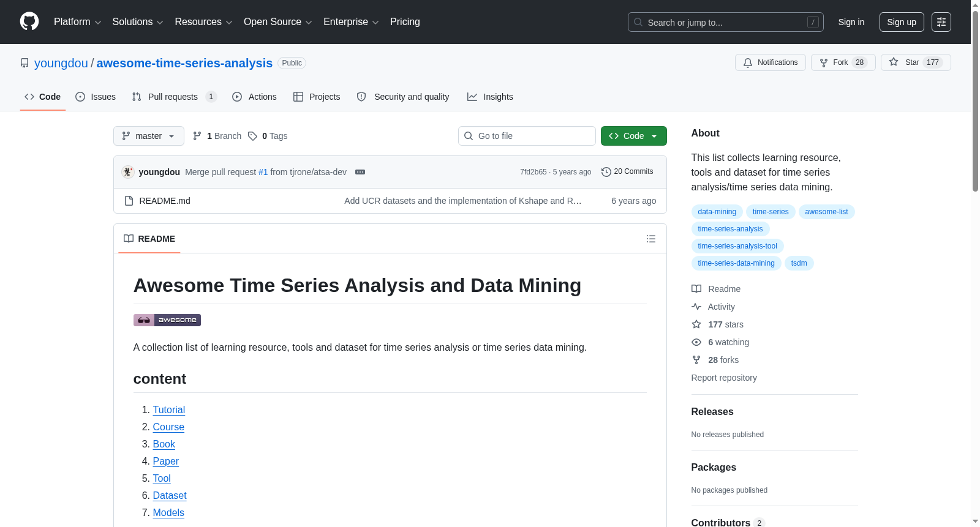Open the Security and quality tab

pyautogui.click(x=403, y=97)
